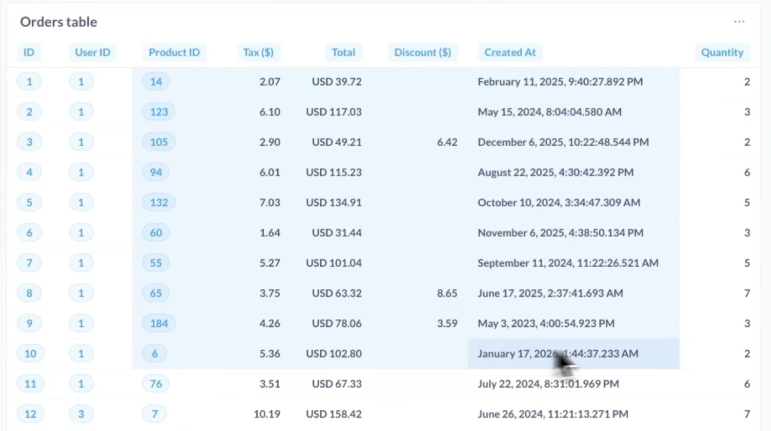Click User ID 3 badge in last row
Image resolution: width=771 pixels, height=431 pixels.
tap(81, 413)
